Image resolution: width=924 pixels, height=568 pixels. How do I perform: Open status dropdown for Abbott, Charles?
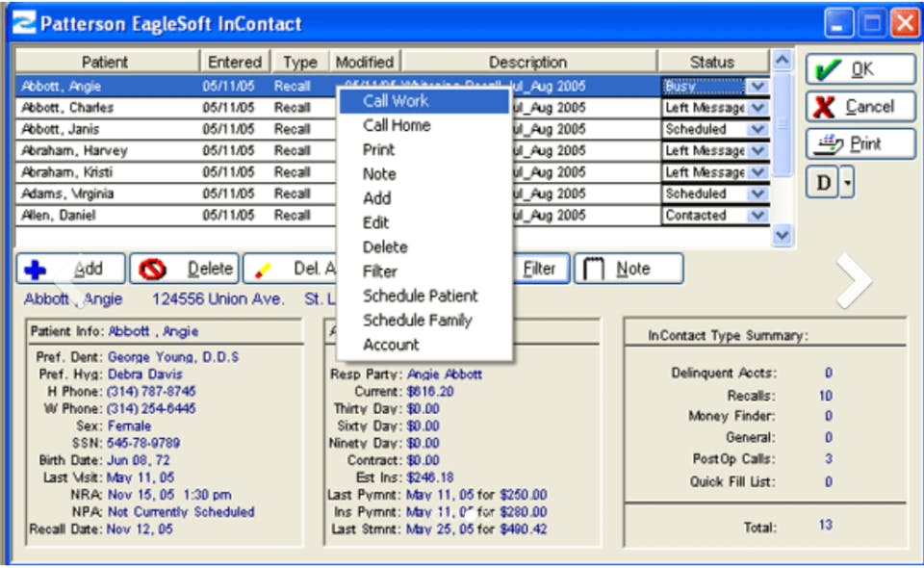point(757,108)
